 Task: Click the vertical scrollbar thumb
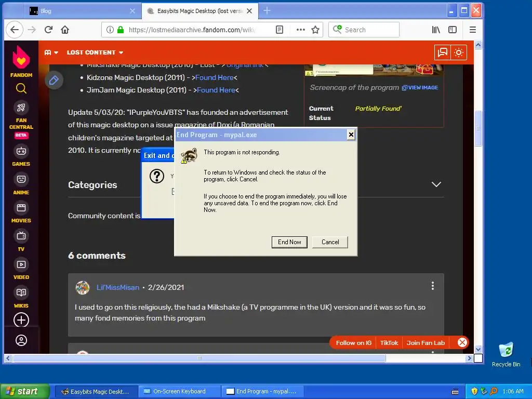[x=478, y=128]
